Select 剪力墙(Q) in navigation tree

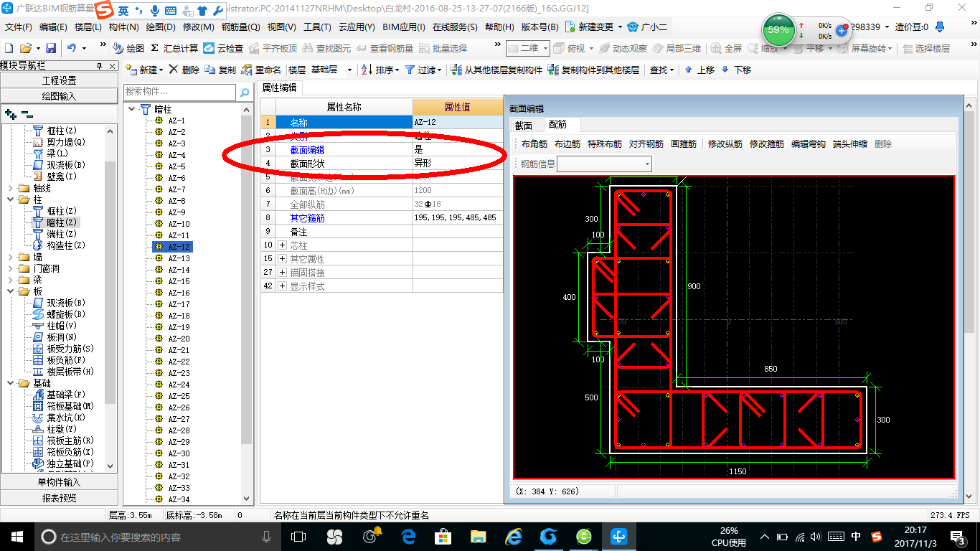(x=60, y=142)
